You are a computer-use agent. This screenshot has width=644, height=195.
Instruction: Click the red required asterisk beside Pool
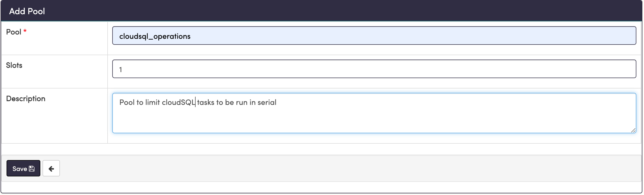click(25, 31)
